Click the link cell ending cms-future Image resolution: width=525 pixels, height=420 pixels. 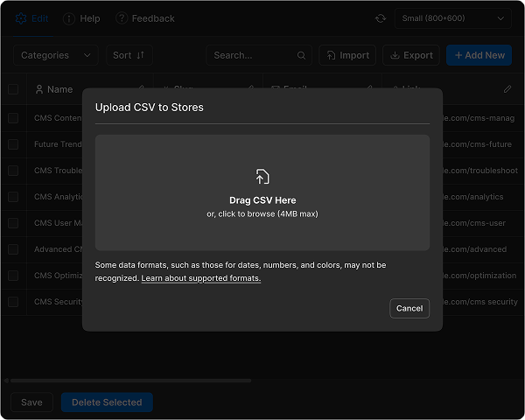(477, 144)
